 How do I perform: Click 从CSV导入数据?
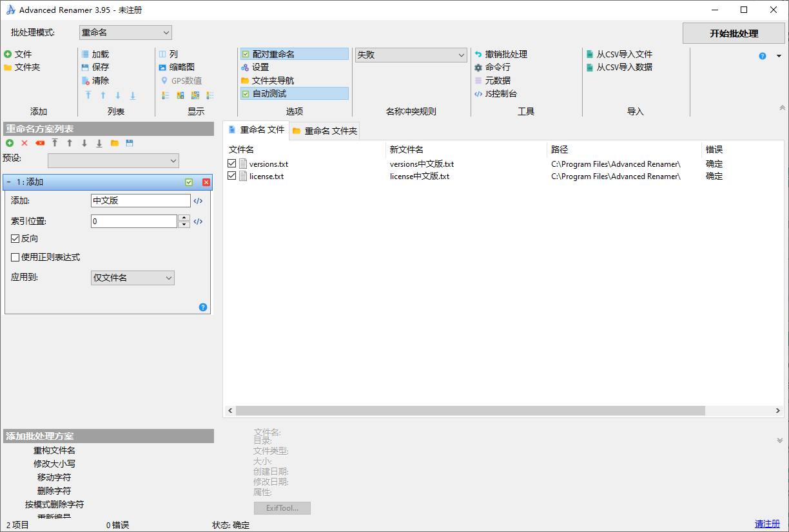click(x=619, y=67)
